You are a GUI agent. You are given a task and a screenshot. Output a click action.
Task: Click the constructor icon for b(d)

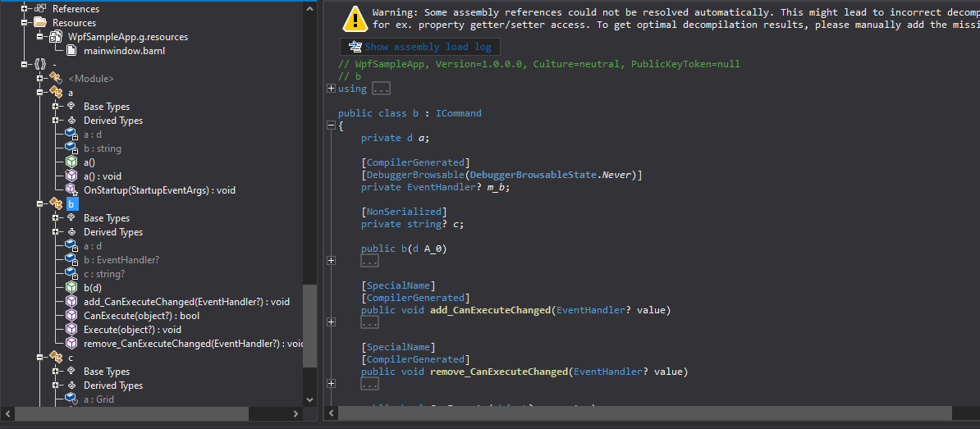(x=71, y=288)
